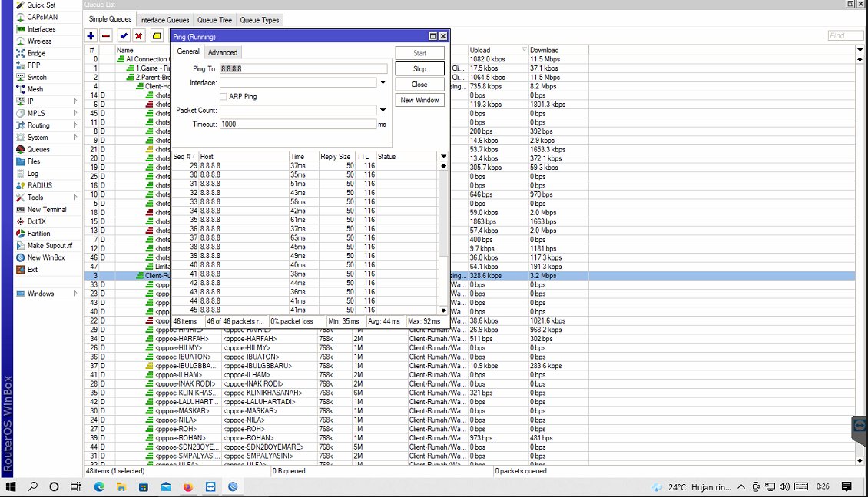
Task: Click the blue plus add queue icon
Action: click(91, 36)
